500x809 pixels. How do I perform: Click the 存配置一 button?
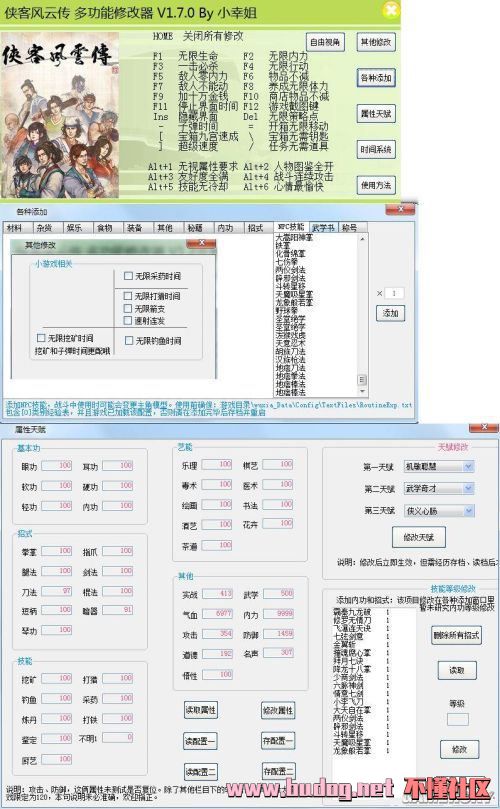278,741
